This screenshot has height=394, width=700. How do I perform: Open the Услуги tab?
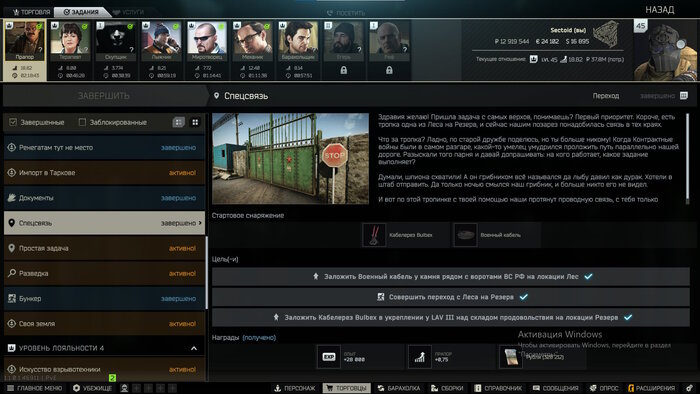(x=129, y=12)
